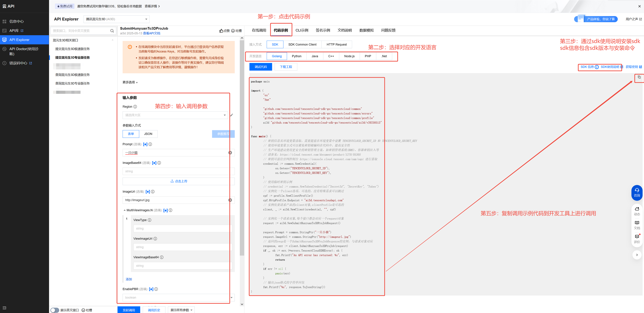Click the 发起调用 button
Image resolution: width=644 pixels, height=313 pixels.
(x=129, y=310)
